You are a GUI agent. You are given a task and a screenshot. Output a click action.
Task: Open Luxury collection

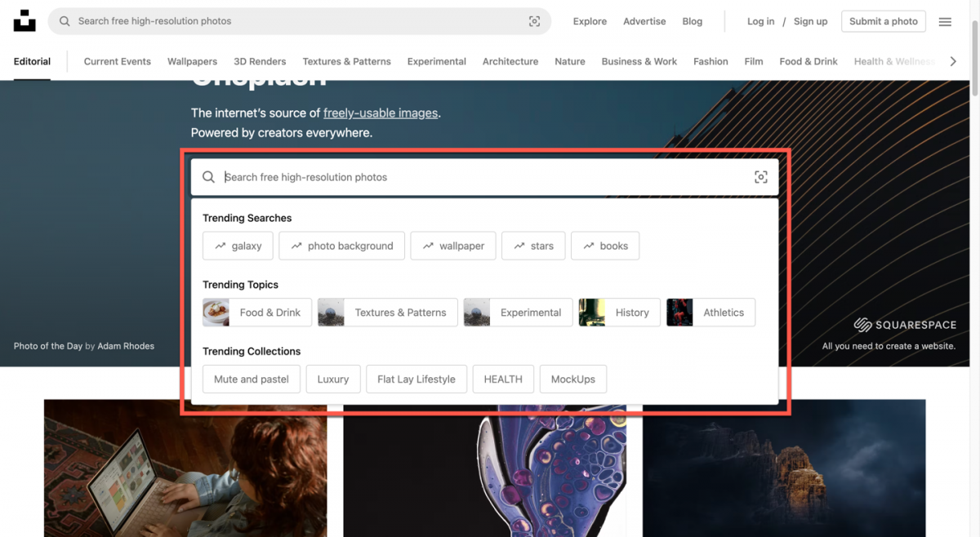(x=333, y=379)
